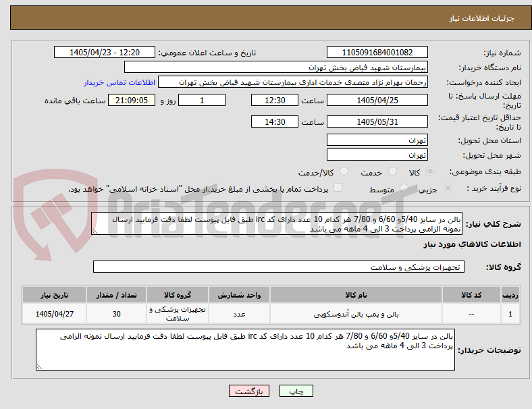Viewport: 532px width, 409px height.
Task: Click the گروه کالا column header in table
Action: coord(178,295)
